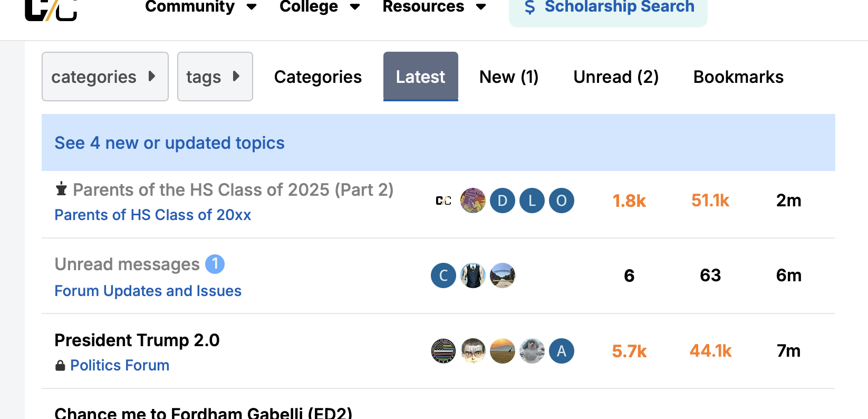Open the Resources dropdown menu
This screenshot has height=419, width=868.
pyautogui.click(x=434, y=7)
